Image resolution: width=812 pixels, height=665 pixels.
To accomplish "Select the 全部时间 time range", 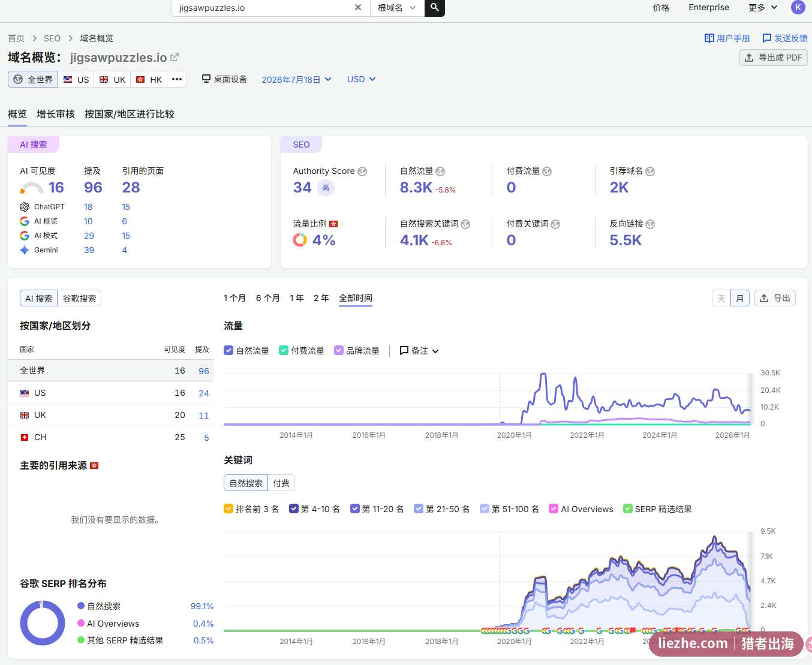I will click(356, 298).
